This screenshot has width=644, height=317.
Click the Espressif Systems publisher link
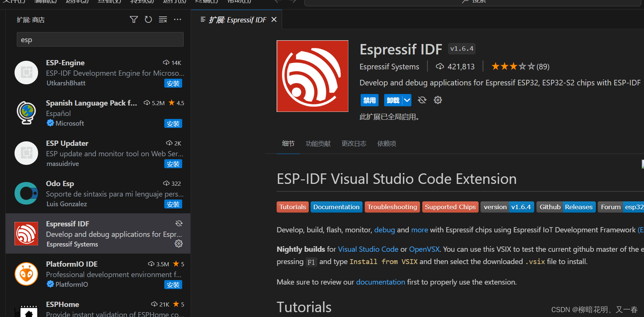coord(389,66)
